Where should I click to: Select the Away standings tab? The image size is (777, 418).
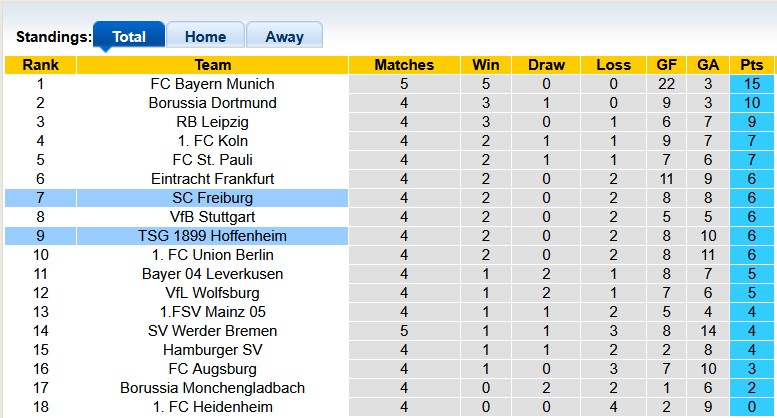click(284, 36)
